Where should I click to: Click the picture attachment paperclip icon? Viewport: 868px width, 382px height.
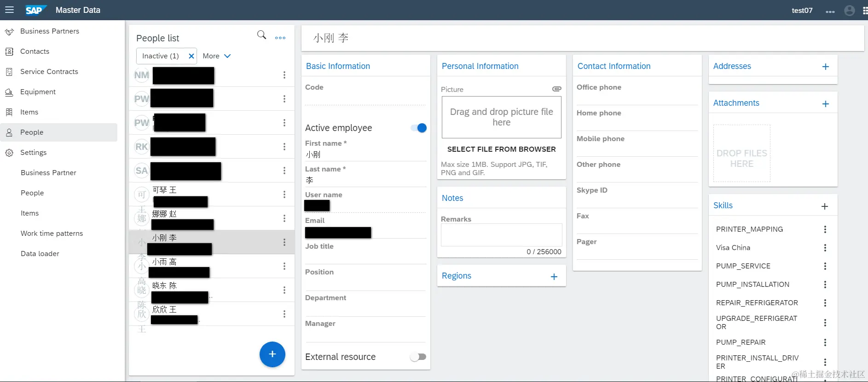[x=556, y=89]
